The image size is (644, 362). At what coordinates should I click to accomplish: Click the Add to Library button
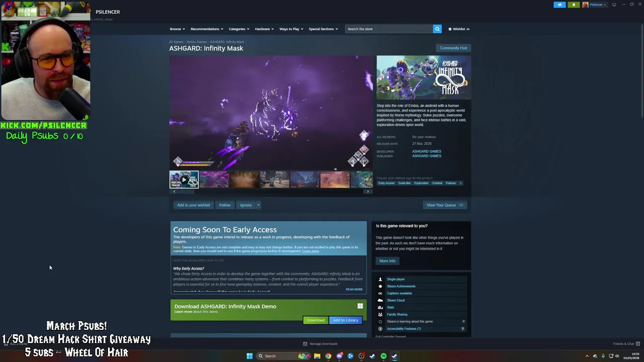coord(346,320)
